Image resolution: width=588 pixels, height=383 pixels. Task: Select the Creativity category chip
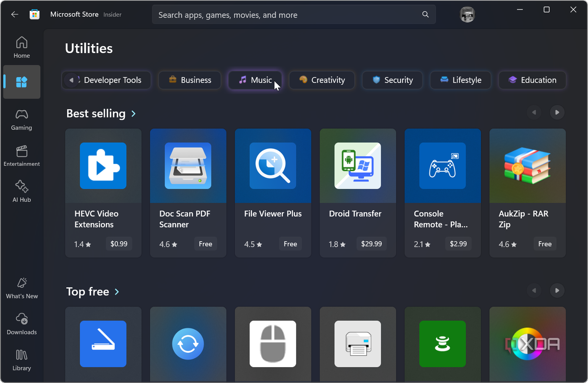322,80
